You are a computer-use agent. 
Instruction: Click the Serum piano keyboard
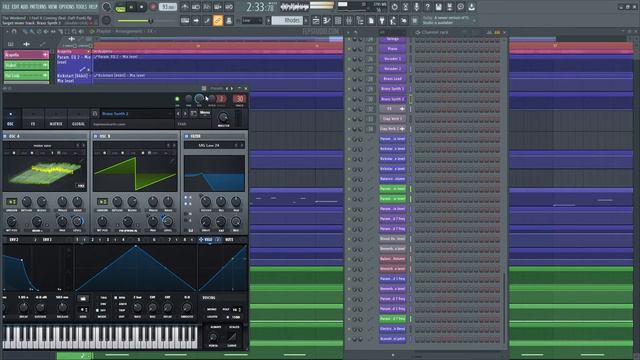tap(101, 337)
